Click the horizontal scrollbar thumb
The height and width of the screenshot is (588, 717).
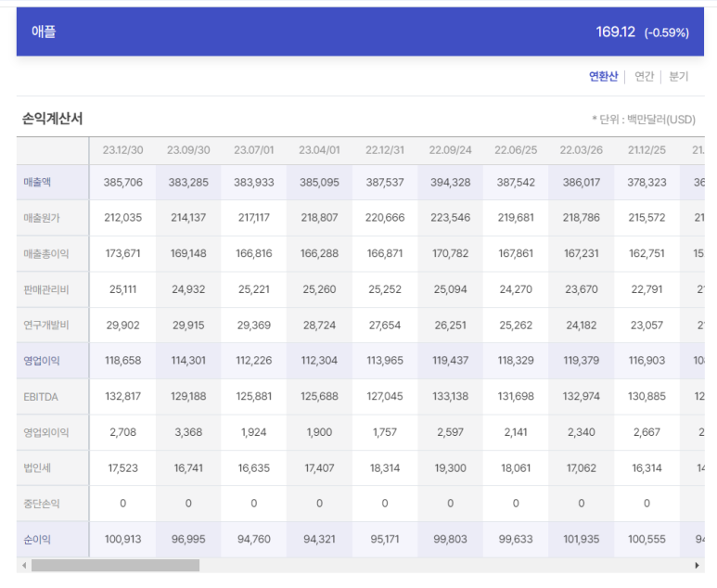[x=115, y=565]
